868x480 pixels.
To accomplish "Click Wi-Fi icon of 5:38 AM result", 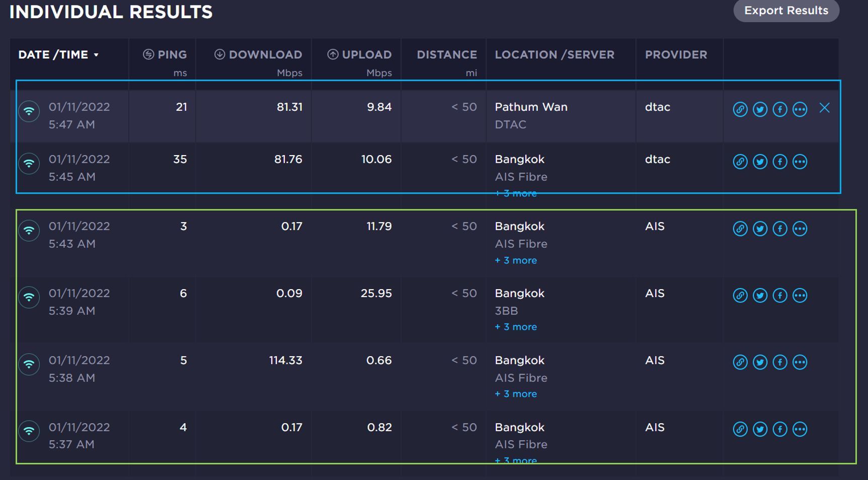I will point(29,364).
